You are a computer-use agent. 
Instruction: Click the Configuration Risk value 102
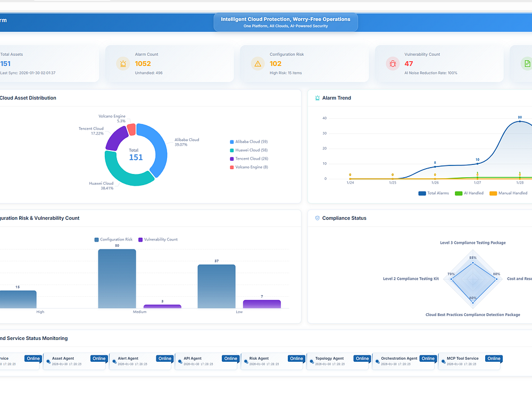pos(276,64)
